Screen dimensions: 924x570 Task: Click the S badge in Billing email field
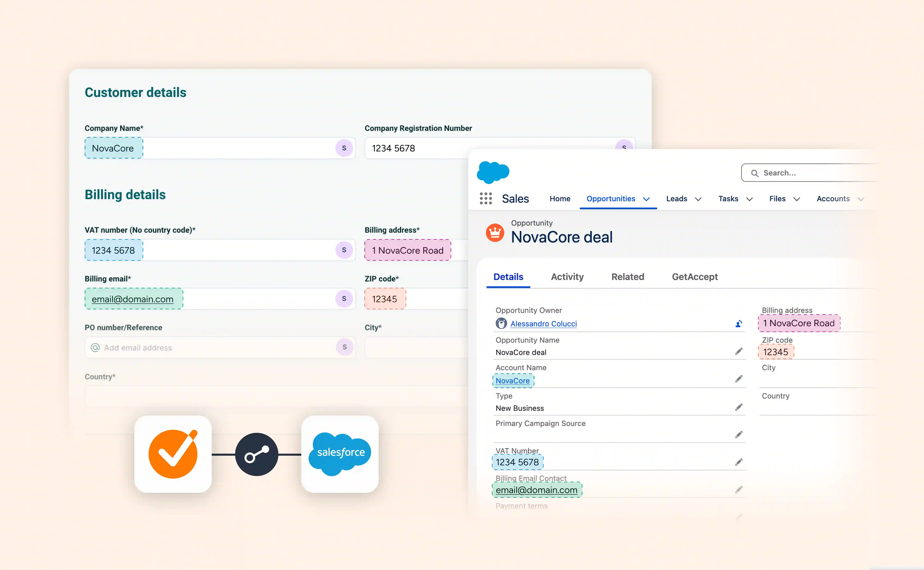pyautogui.click(x=344, y=299)
